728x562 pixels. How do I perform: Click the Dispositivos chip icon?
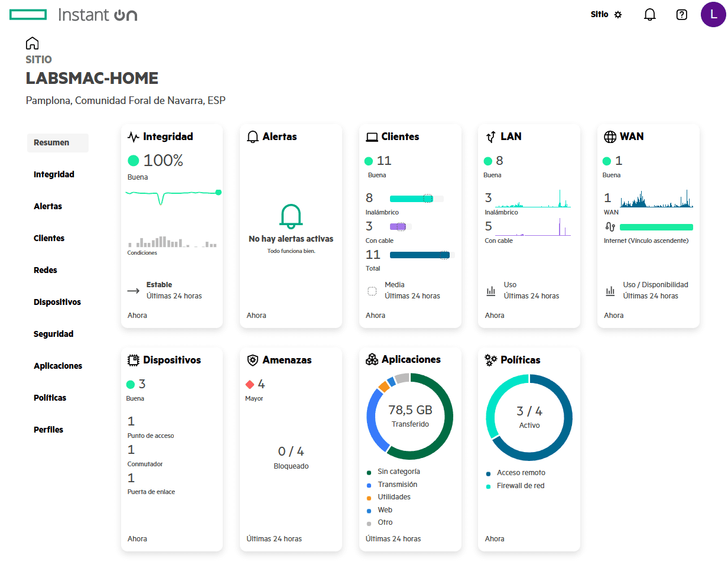(x=134, y=360)
